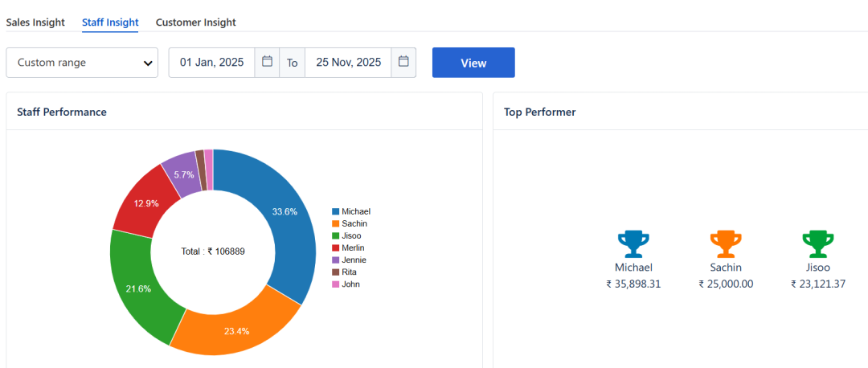Click Jisoo's green trophy icon
The image size is (868, 368).
[817, 243]
